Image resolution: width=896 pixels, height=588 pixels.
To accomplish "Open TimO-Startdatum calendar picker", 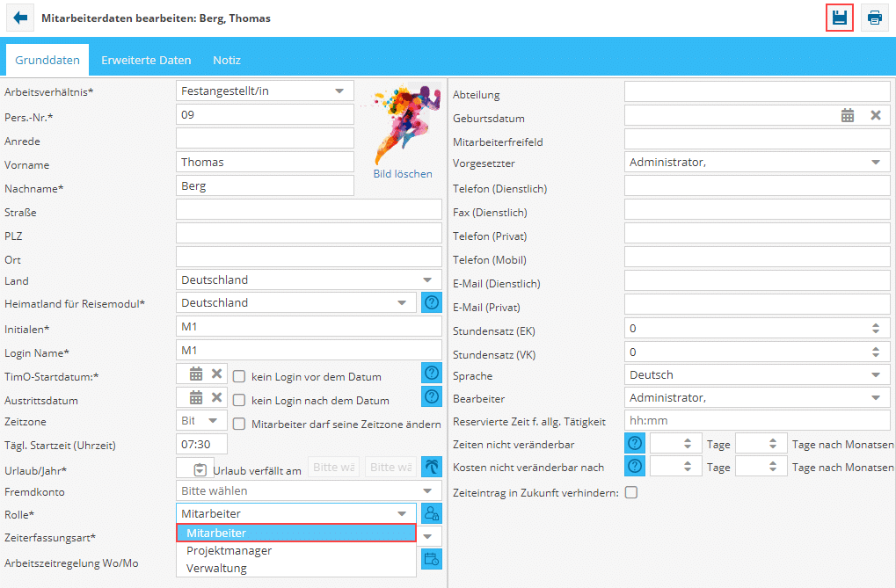I will [196, 374].
